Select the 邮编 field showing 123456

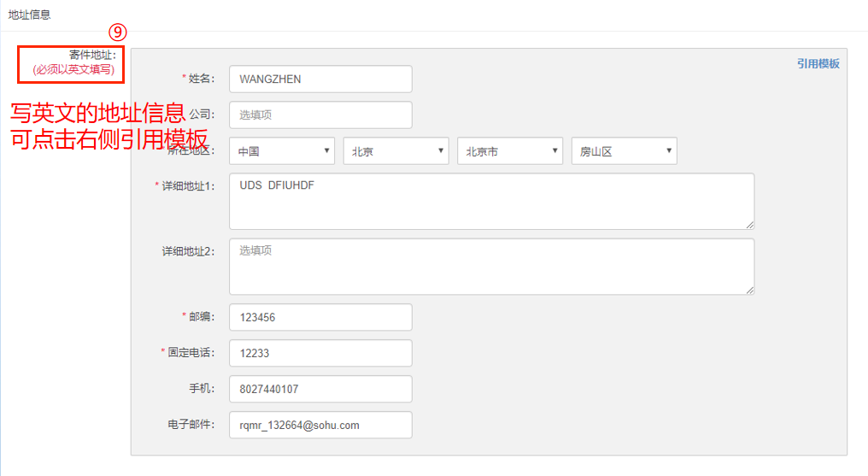pos(320,317)
